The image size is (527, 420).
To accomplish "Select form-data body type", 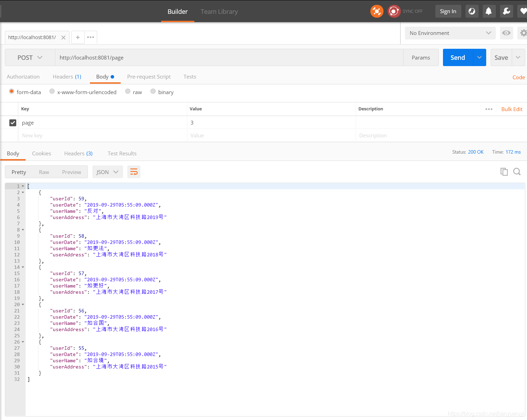I will pos(12,92).
